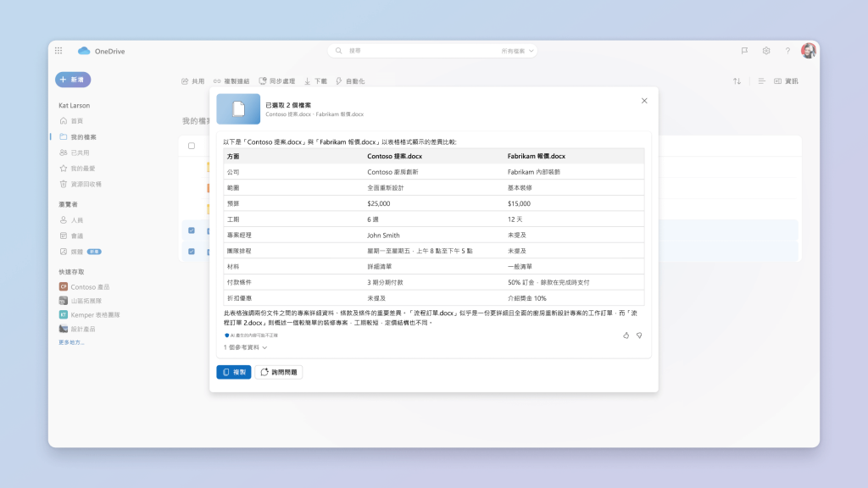Image resolution: width=868 pixels, height=488 pixels.
Task: Click the search magnifier icon
Action: click(339, 50)
